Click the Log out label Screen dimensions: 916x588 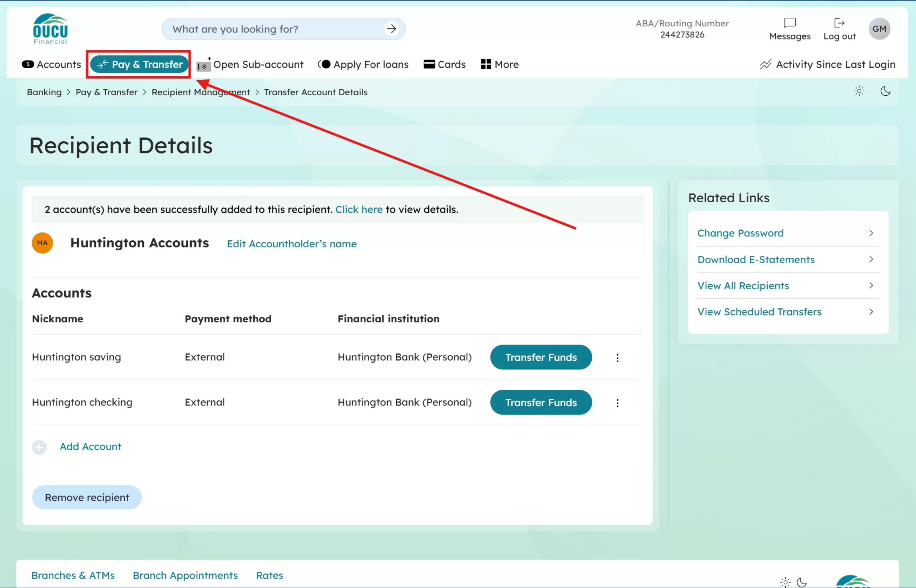[839, 36]
